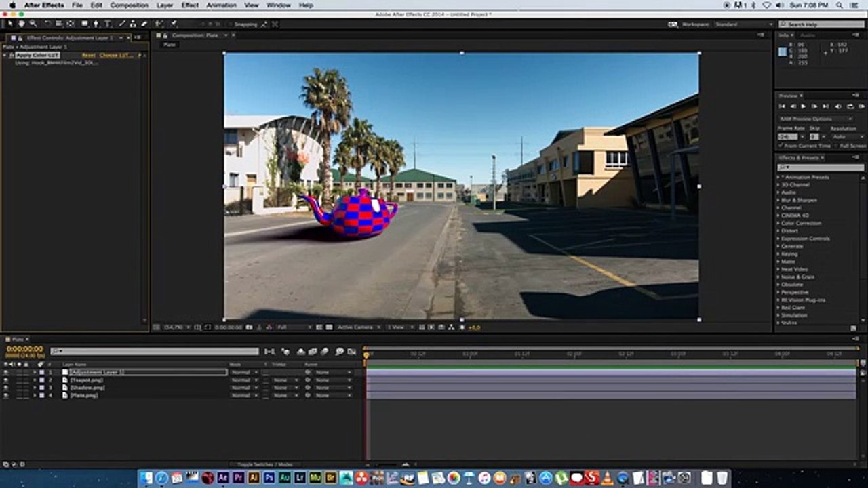Toggle From Current Time checkbox
Screen dimensions: 868x488
coord(780,146)
